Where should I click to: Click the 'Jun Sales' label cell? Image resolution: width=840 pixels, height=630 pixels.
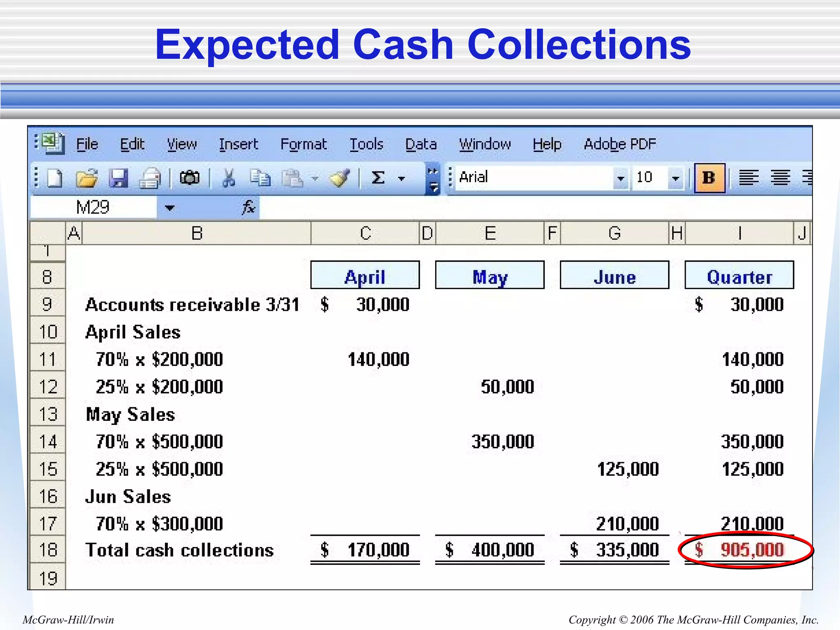128,497
